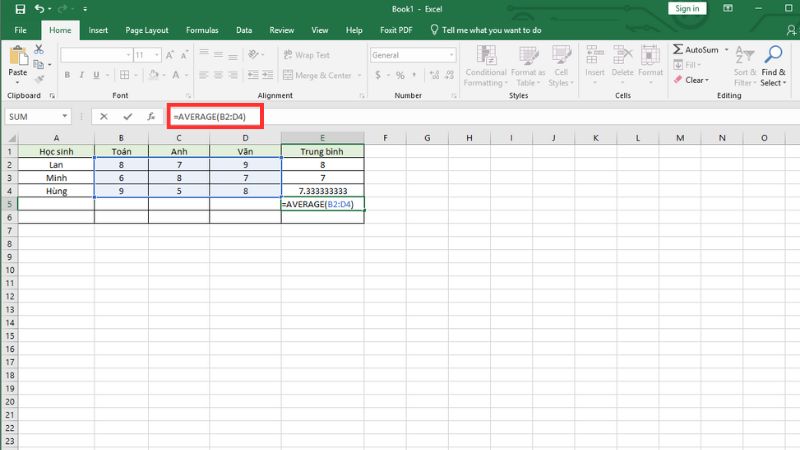This screenshot has height=450, width=800.
Task: Open the Name Box dropdown showing SUM
Action: tap(65, 117)
